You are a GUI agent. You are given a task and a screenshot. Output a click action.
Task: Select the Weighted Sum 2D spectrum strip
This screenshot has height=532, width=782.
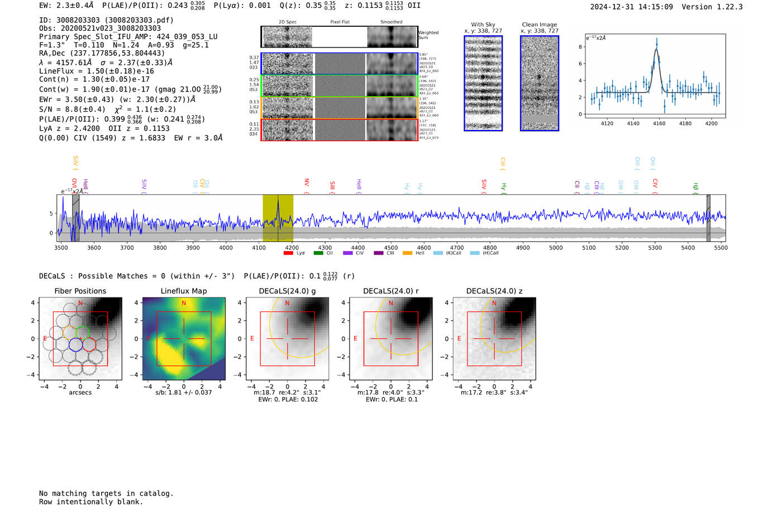click(339, 37)
